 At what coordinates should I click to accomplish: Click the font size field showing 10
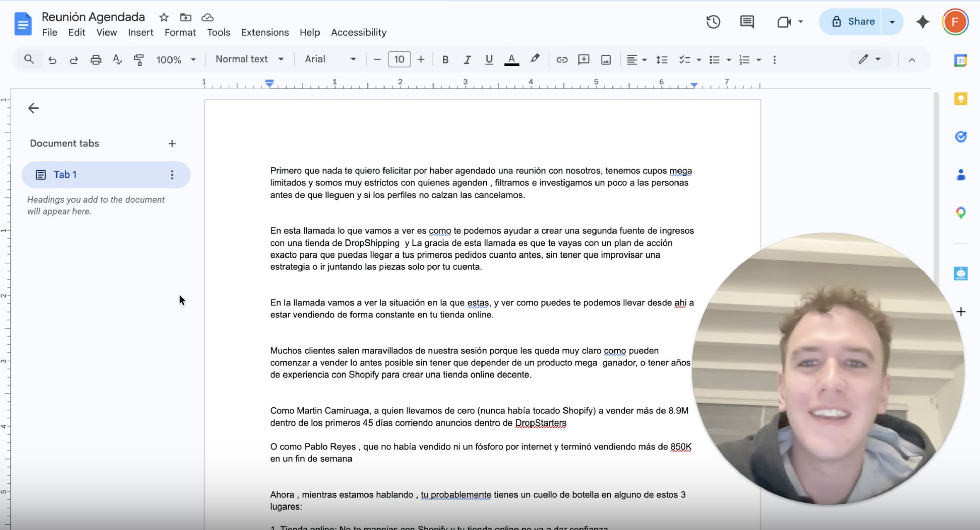click(x=399, y=59)
